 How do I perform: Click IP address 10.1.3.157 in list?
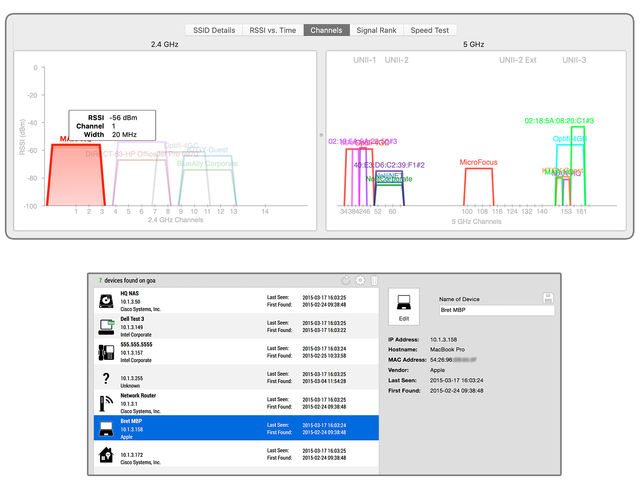point(131,353)
